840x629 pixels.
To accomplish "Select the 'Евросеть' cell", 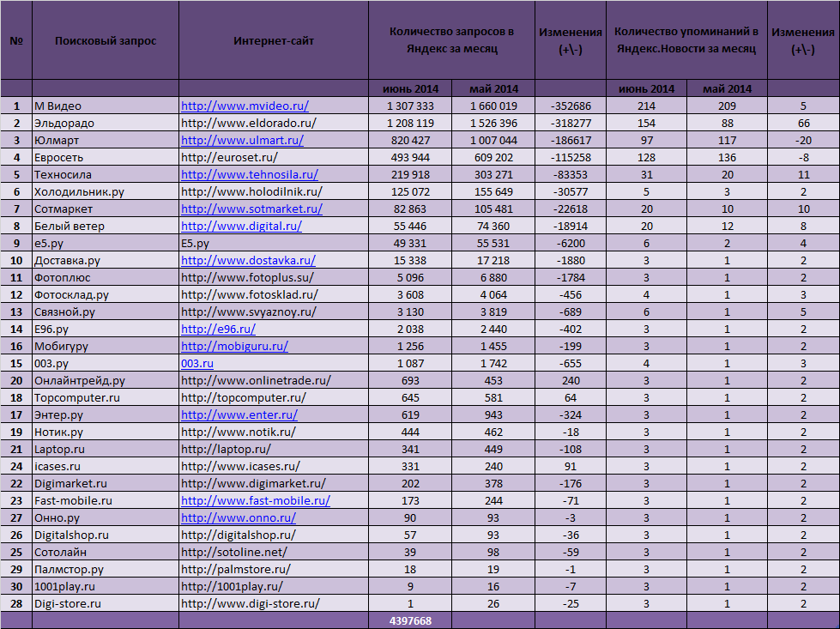I will [60, 158].
